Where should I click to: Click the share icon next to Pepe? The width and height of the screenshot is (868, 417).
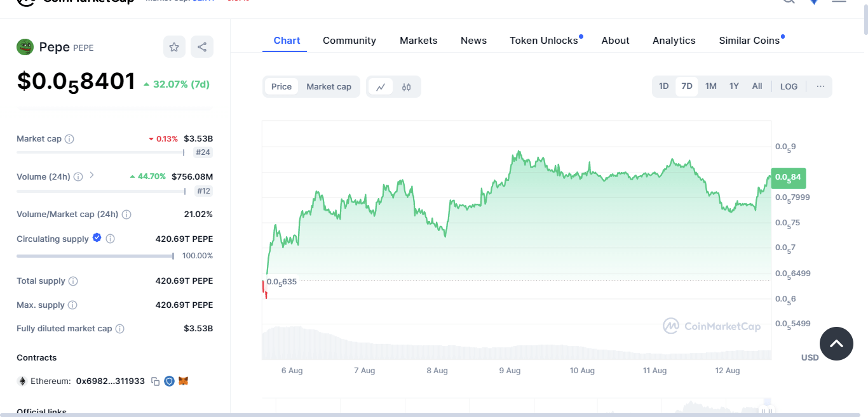click(x=202, y=47)
